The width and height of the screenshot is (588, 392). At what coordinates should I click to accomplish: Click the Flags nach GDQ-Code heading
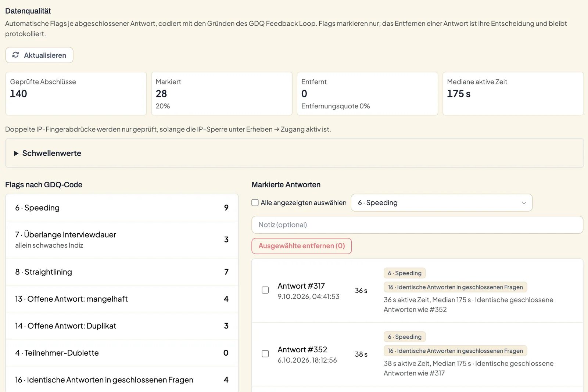pyautogui.click(x=44, y=185)
